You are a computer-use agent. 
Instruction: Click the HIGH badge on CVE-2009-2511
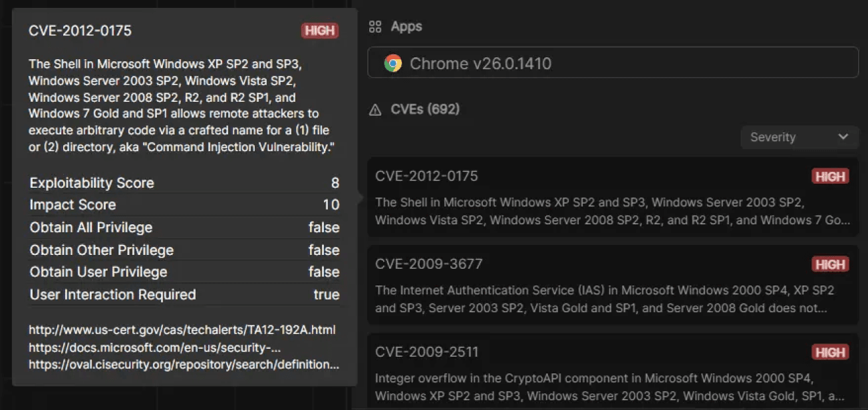coord(829,352)
